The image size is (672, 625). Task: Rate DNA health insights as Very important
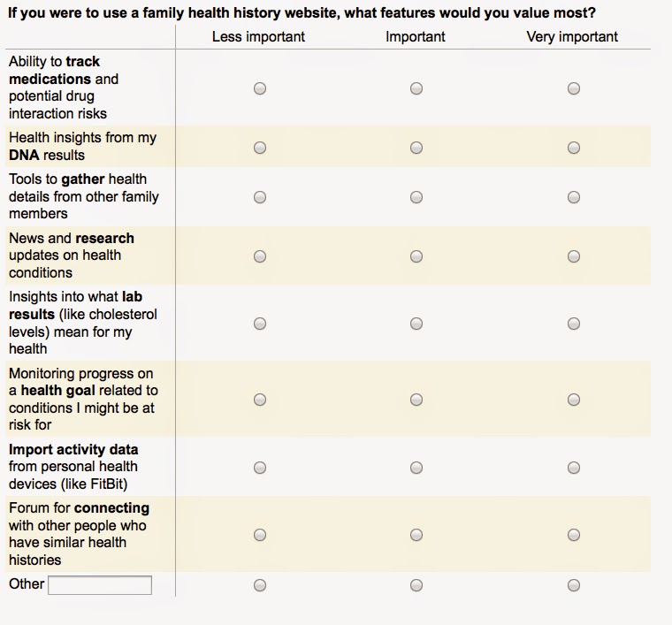(574, 148)
